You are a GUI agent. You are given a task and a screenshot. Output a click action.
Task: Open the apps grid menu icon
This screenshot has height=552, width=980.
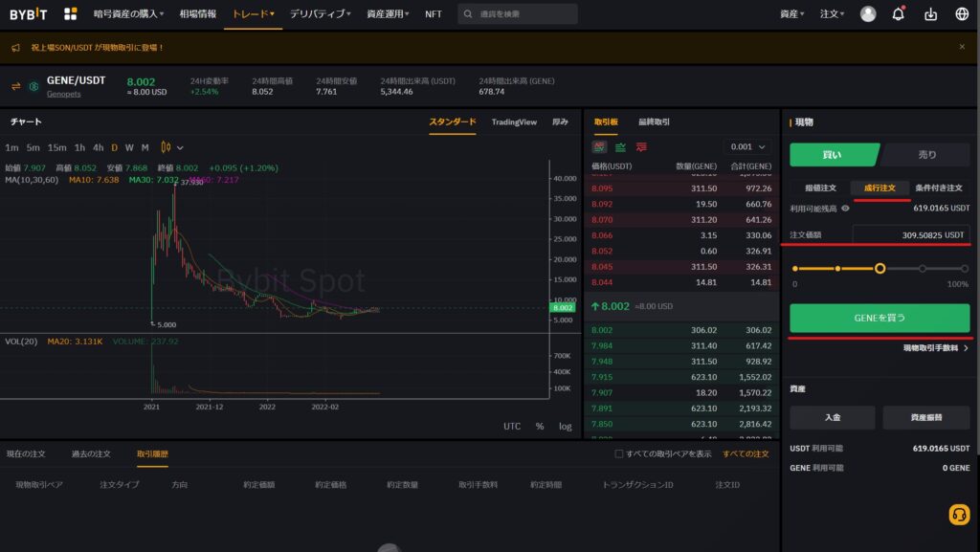pos(71,13)
